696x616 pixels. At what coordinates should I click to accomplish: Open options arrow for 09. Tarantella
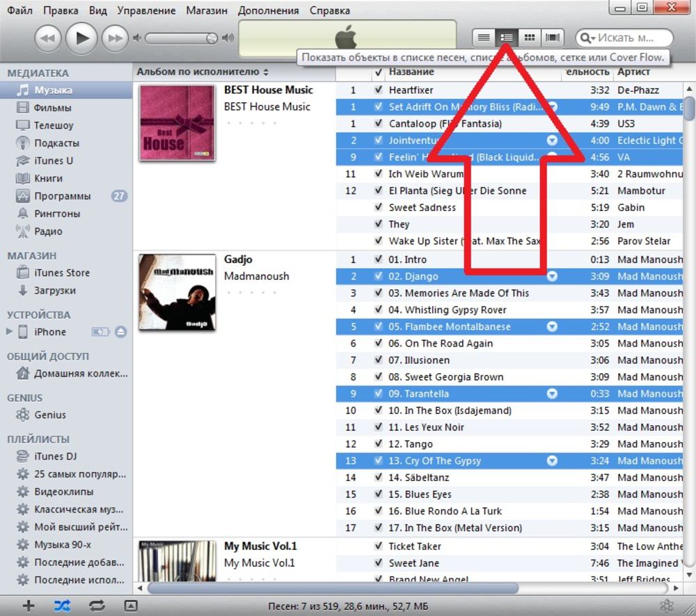click(x=552, y=394)
